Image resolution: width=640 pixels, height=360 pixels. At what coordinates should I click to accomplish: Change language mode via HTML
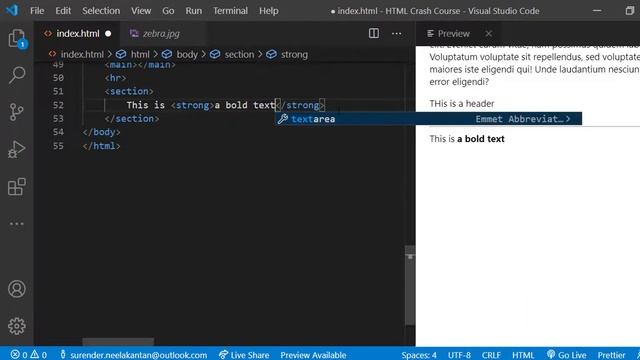[523, 355]
